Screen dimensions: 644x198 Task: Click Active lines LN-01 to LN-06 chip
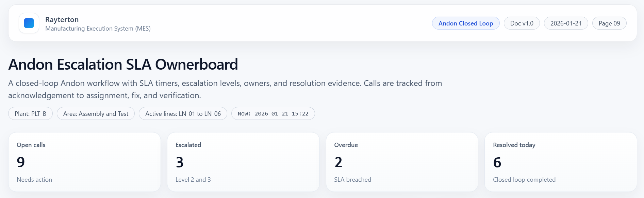(183, 114)
